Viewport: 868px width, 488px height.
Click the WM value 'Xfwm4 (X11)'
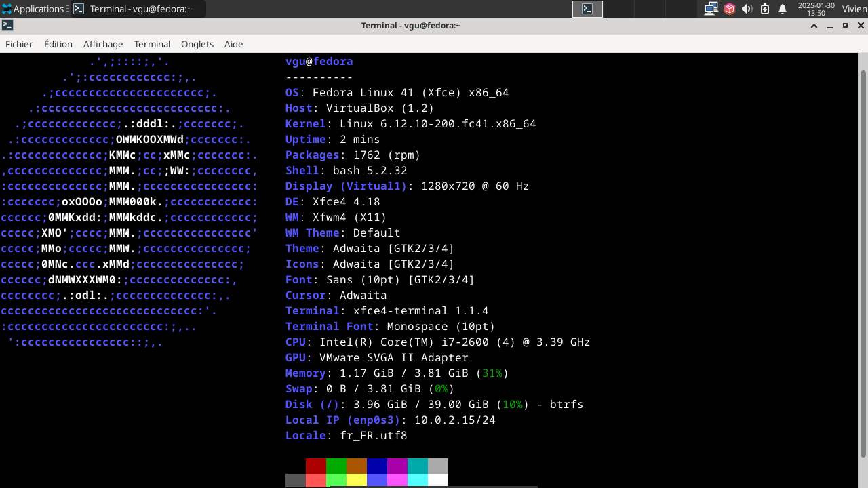point(350,217)
